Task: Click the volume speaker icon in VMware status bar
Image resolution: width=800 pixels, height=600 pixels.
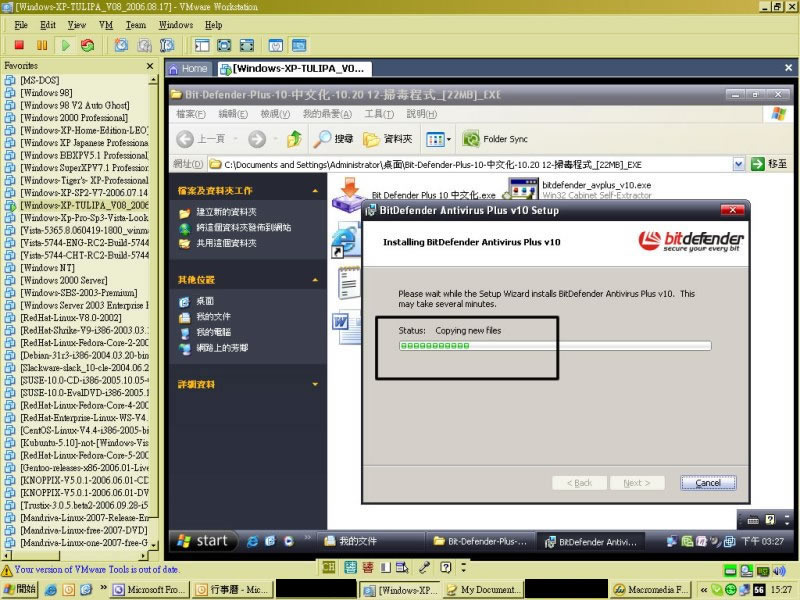Action: pos(779,570)
